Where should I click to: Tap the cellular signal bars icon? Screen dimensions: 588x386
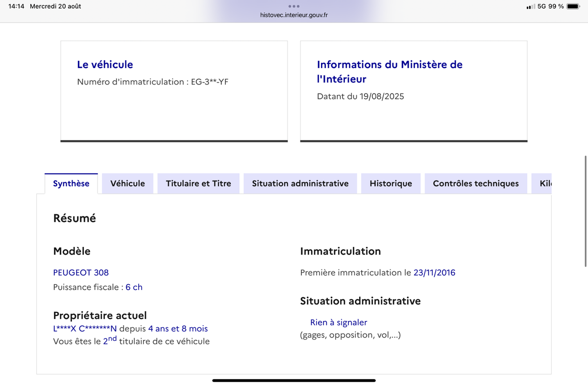(x=531, y=7)
